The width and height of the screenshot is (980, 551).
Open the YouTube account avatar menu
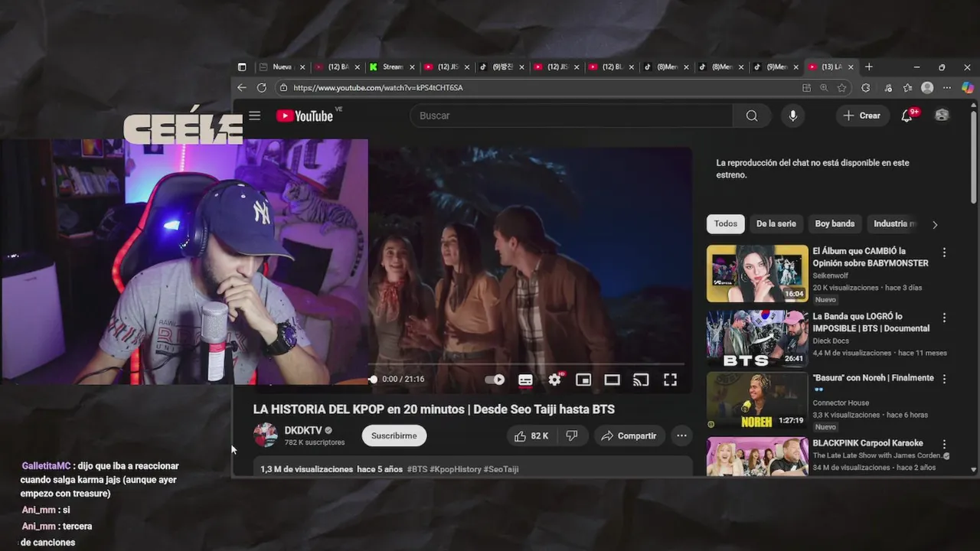tap(942, 116)
